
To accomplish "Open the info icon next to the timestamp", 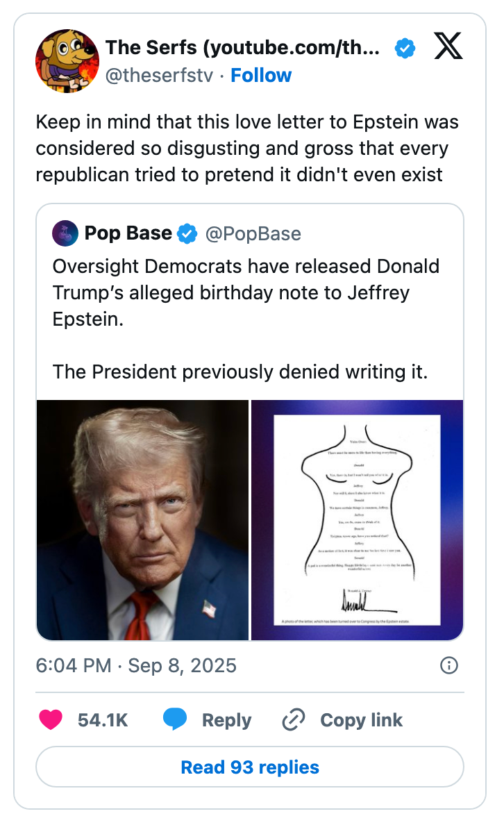I will pos(451,665).
